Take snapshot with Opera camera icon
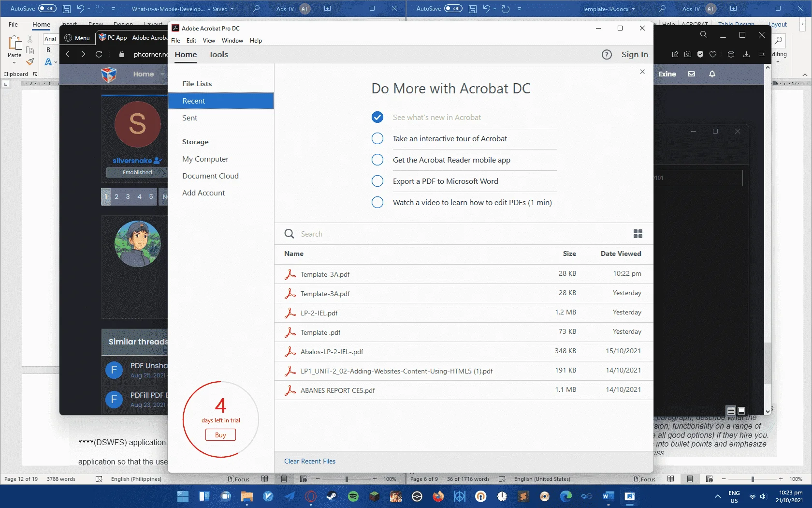 click(688, 54)
